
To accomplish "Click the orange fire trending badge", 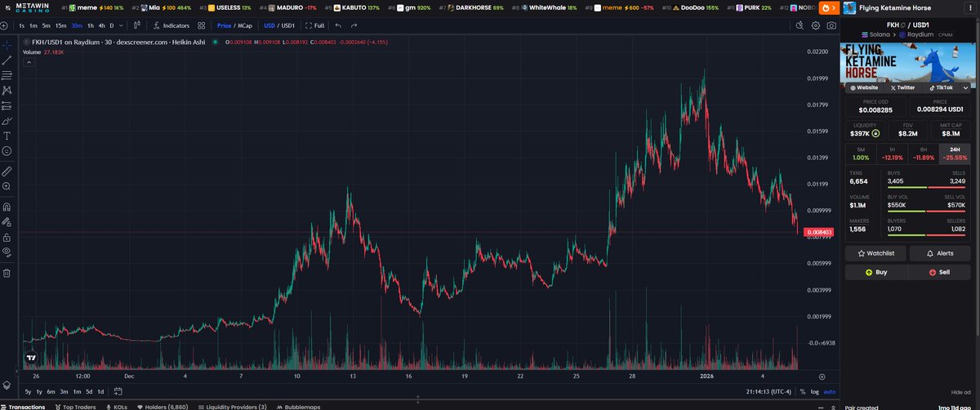I will 829,8.
